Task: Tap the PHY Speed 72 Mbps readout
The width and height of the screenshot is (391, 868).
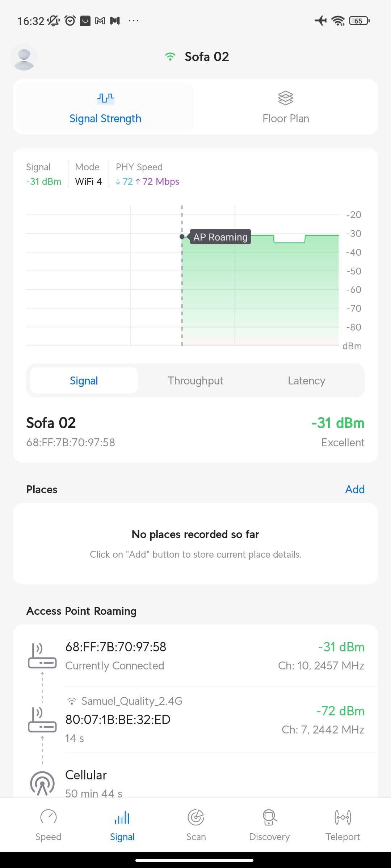Action: point(147,181)
